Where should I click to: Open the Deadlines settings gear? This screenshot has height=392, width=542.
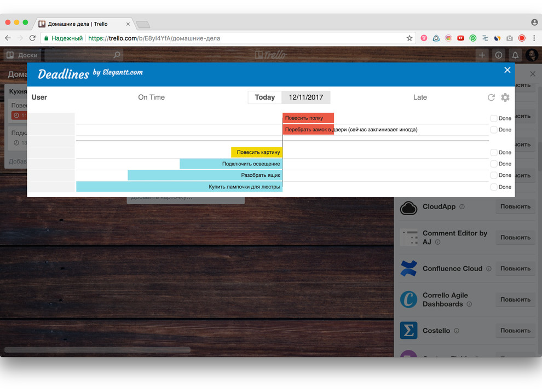click(505, 97)
